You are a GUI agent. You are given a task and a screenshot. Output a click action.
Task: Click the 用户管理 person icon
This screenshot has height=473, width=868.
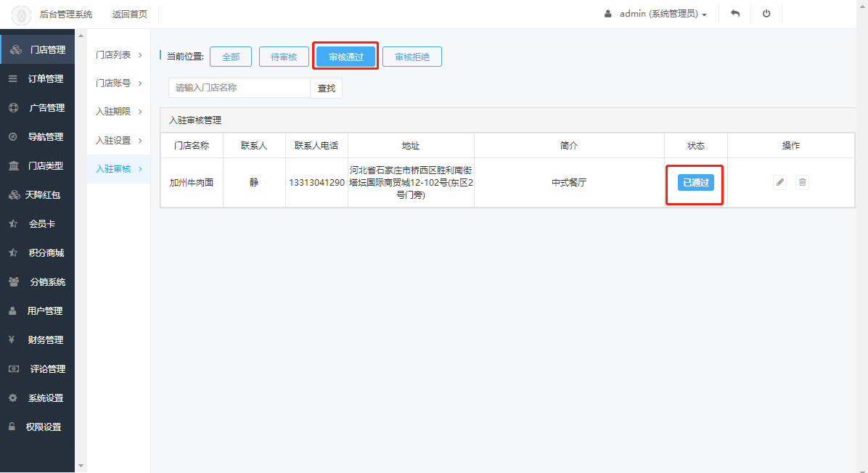click(x=12, y=311)
